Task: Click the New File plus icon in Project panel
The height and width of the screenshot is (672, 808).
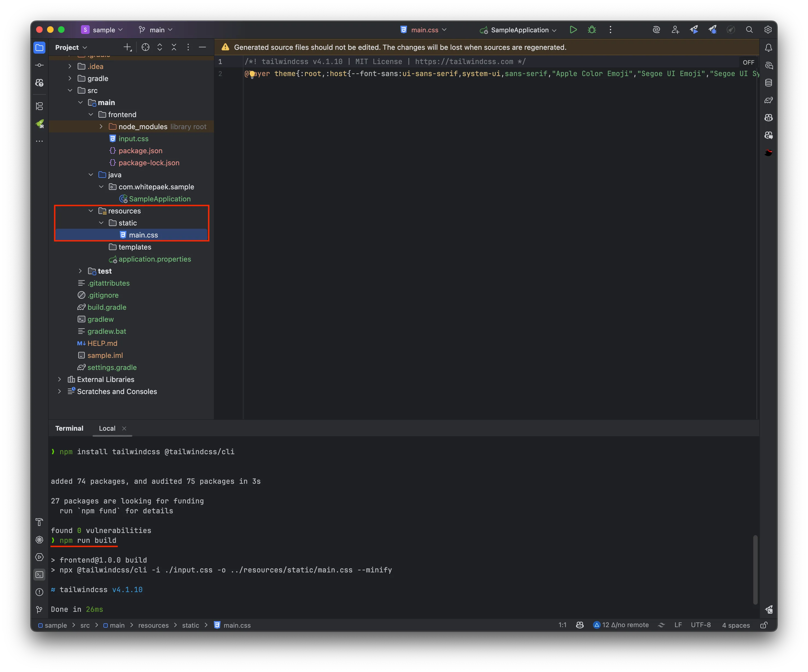Action: (x=127, y=47)
